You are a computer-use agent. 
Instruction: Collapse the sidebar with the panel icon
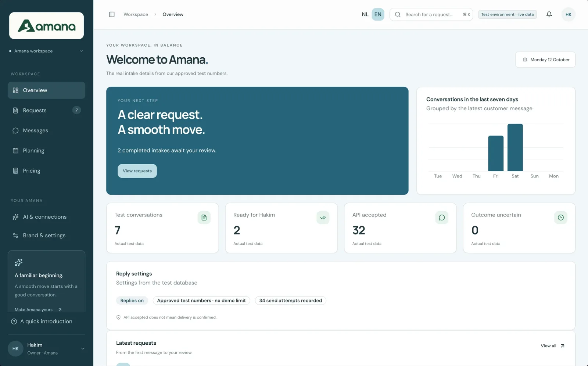coord(112,14)
